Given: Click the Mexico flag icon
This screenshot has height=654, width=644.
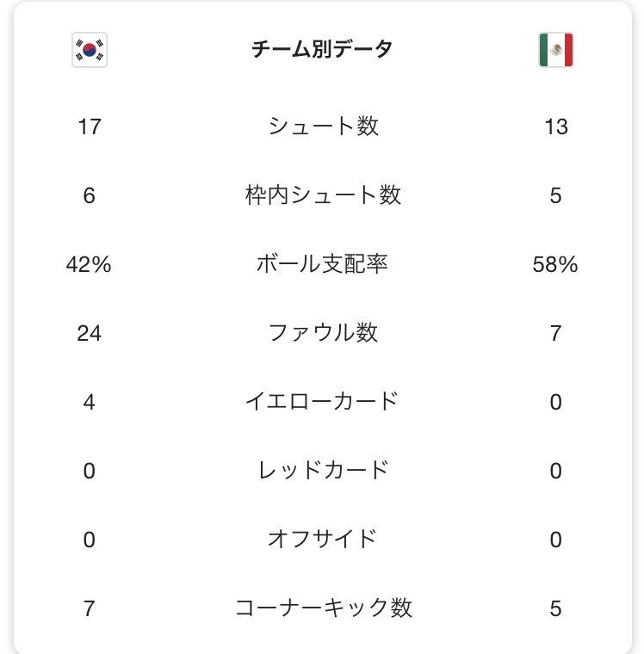Looking at the screenshot, I should tap(555, 50).
